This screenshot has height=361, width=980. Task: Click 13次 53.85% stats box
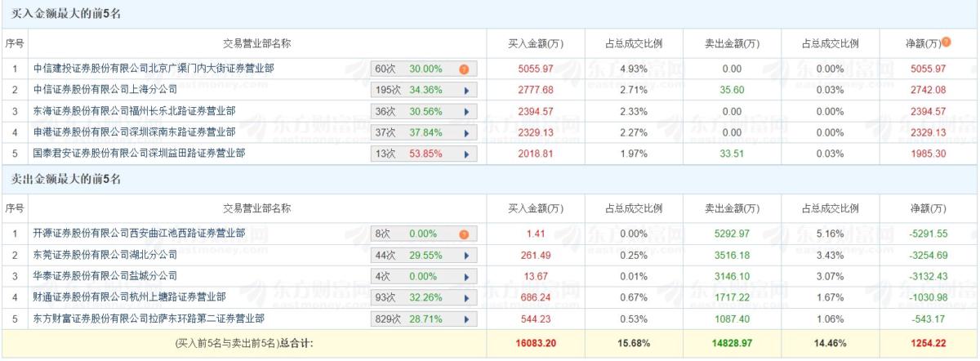[x=424, y=154]
